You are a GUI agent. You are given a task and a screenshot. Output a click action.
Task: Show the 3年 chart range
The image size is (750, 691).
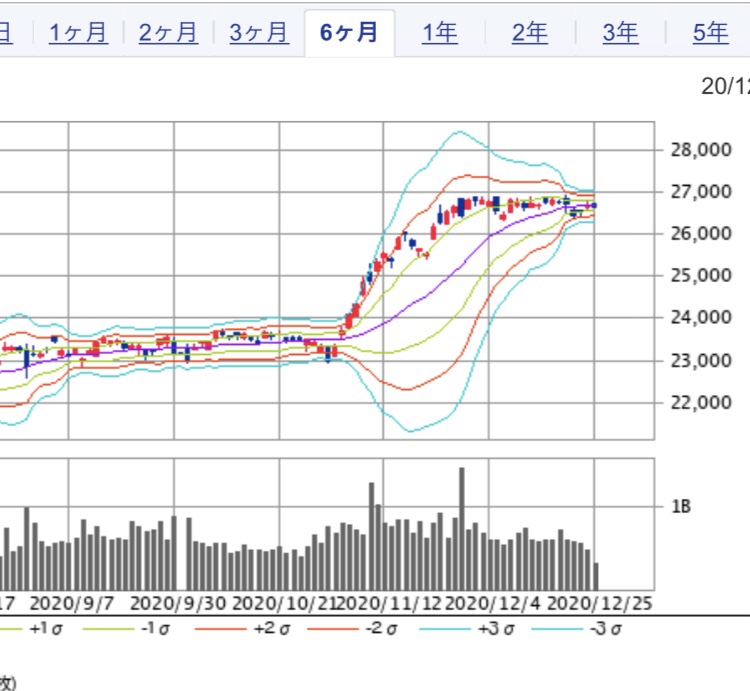(x=620, y=33)
